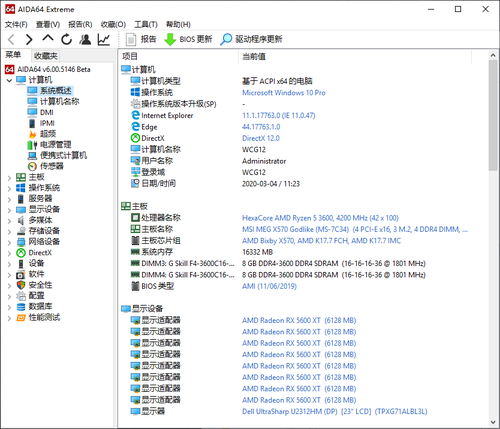
Task: Open the 文件(F) menu
Action: coord(16,24)
